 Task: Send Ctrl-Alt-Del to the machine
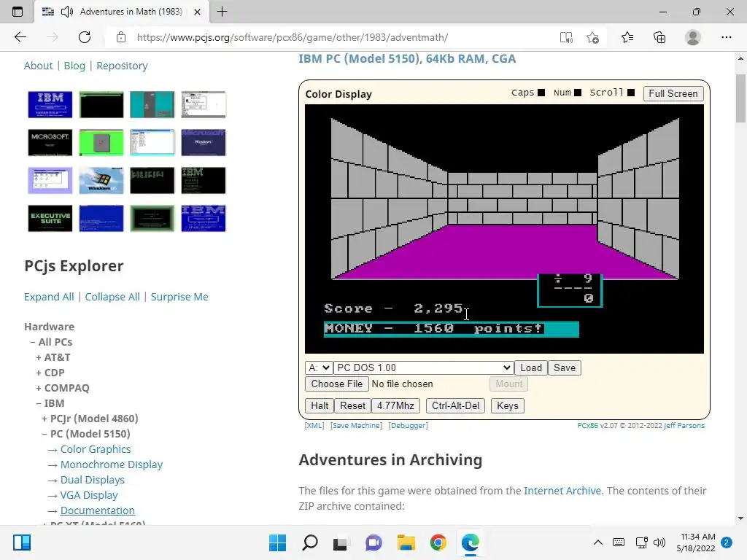[x=455, y=405]
